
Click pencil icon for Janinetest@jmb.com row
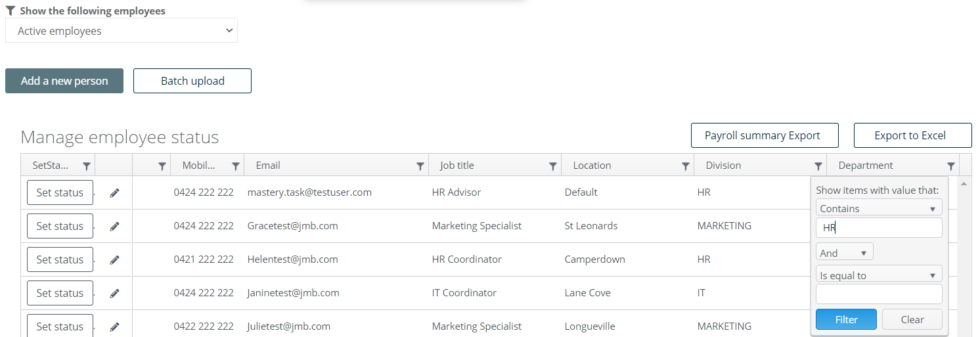tap(114, 294)
